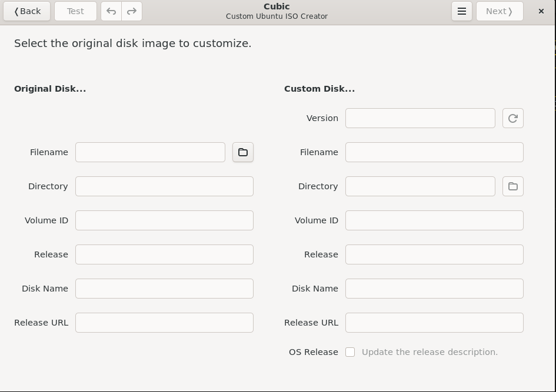
Task: Focus the Custom Disk Version field
Action: coord(420,118)
